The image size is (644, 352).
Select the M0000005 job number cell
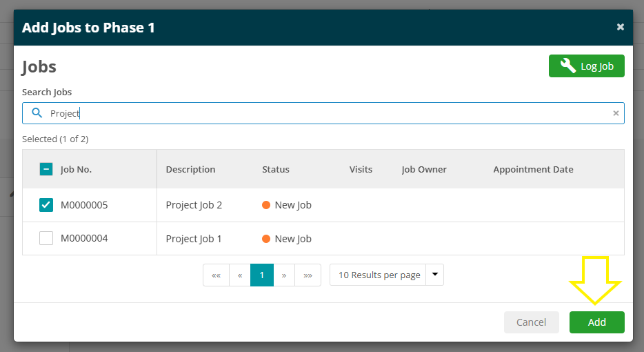[x=84, y=205]
